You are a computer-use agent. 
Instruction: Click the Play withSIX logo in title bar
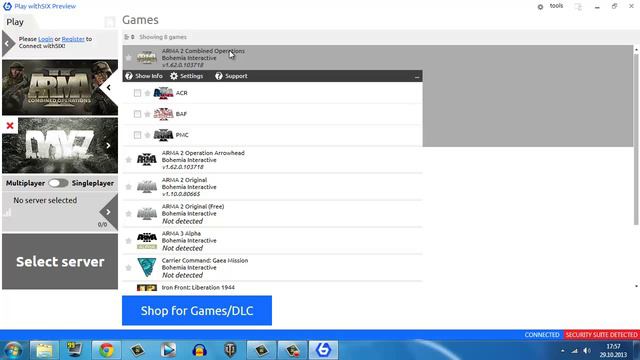tap(7, 6)
